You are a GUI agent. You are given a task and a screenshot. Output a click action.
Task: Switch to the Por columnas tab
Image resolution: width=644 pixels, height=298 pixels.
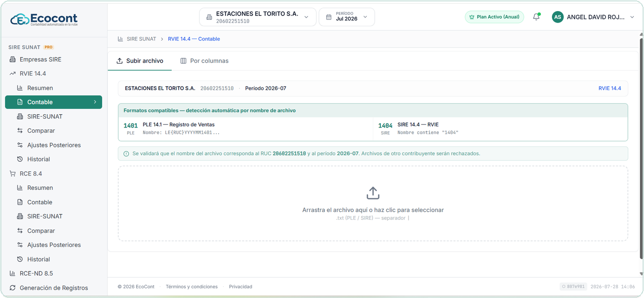pos(204,61)
